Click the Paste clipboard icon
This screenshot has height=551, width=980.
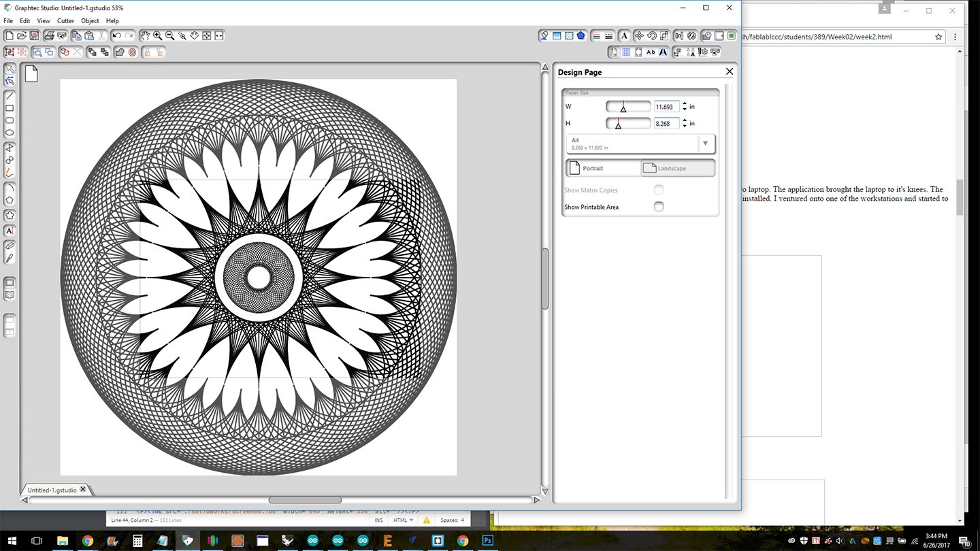coord(90,35)
